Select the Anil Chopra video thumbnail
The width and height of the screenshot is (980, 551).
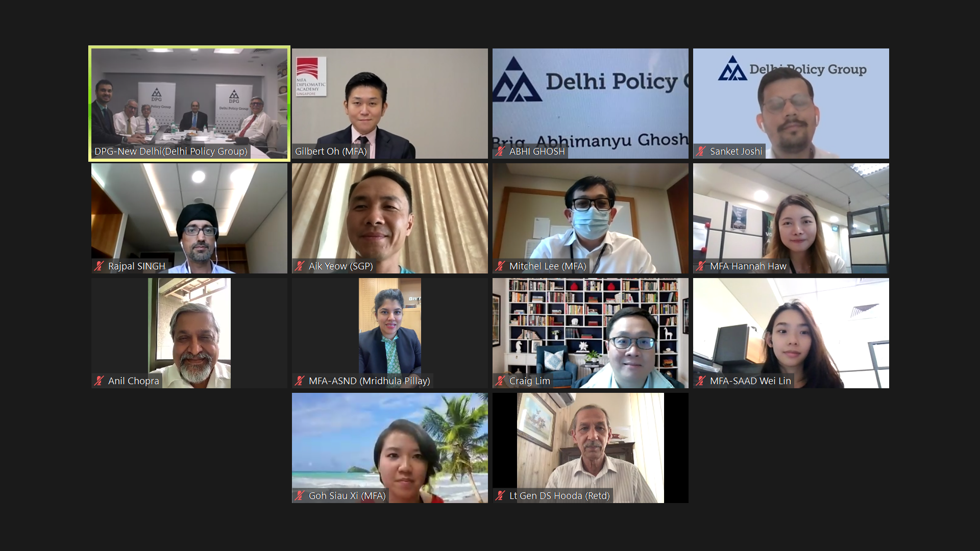(x=189, y=333)
